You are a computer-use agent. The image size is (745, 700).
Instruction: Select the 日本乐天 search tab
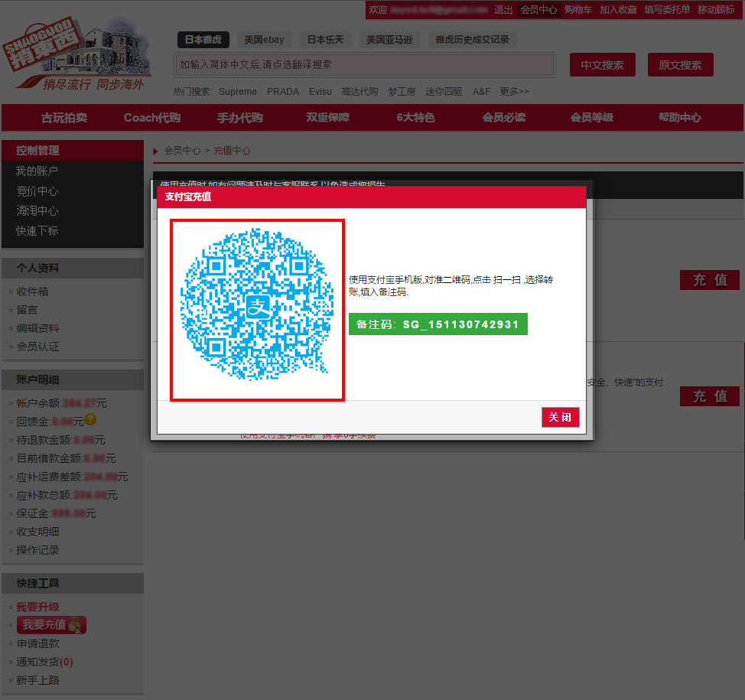[326, 40]
